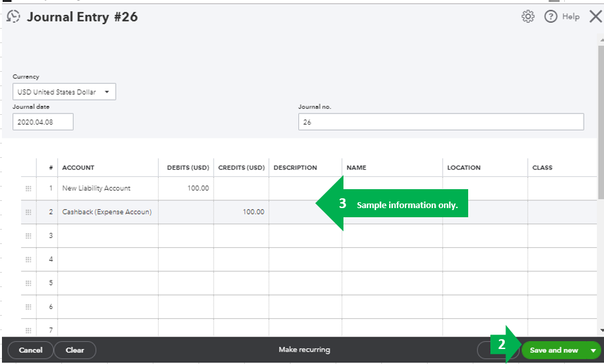The image size is (604, 364).
Task: Expand the Save and new options arrow
Action: (x=593, y=350)
